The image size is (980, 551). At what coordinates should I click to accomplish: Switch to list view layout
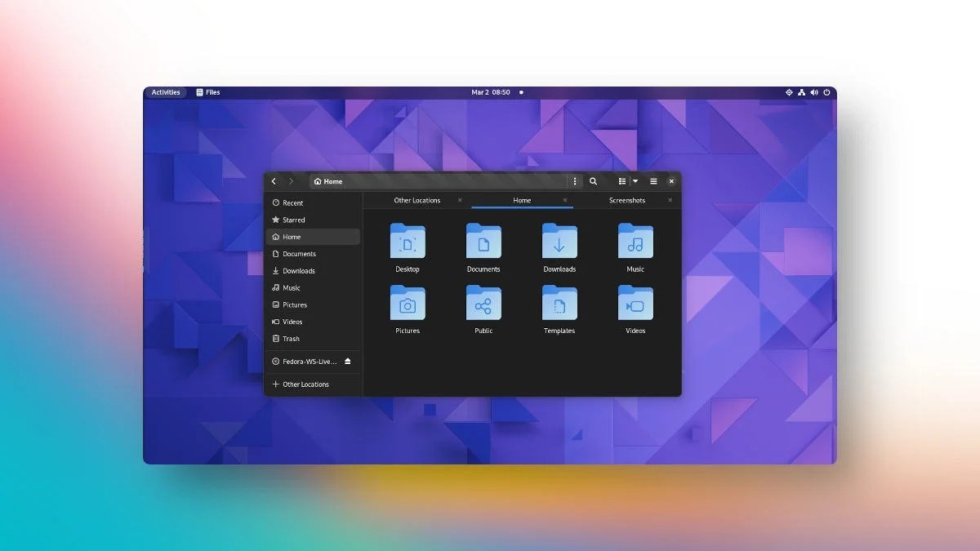(x=622, y=181)
